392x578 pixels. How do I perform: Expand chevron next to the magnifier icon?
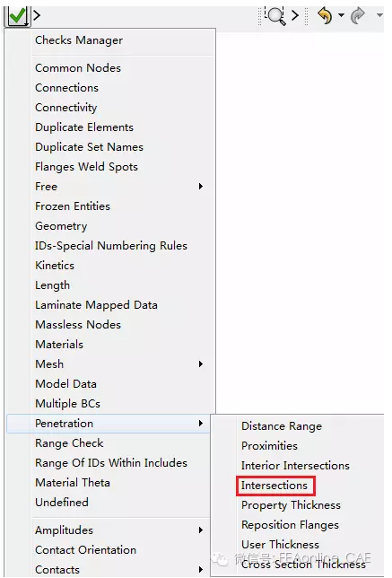point(295,15)
